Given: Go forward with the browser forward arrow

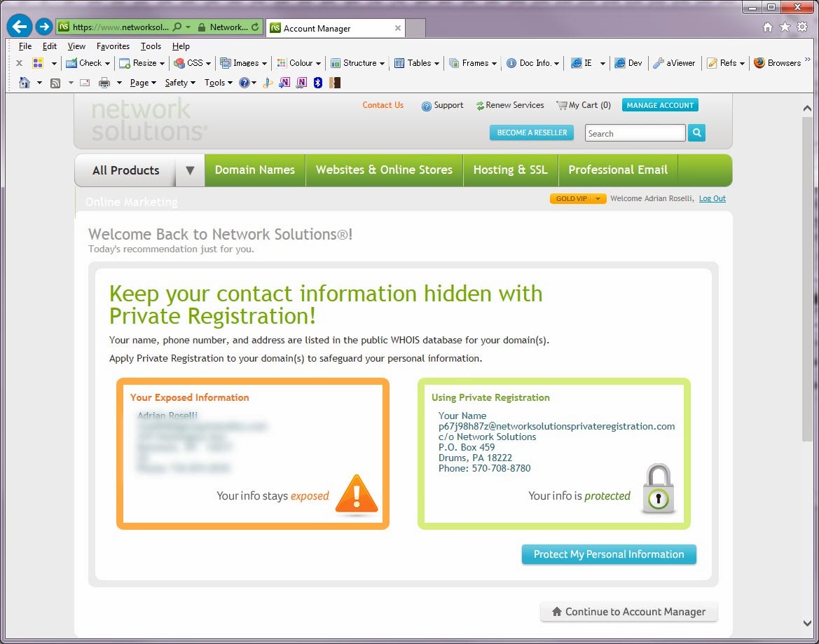Looking at the screenshot, I should (44, 26).
